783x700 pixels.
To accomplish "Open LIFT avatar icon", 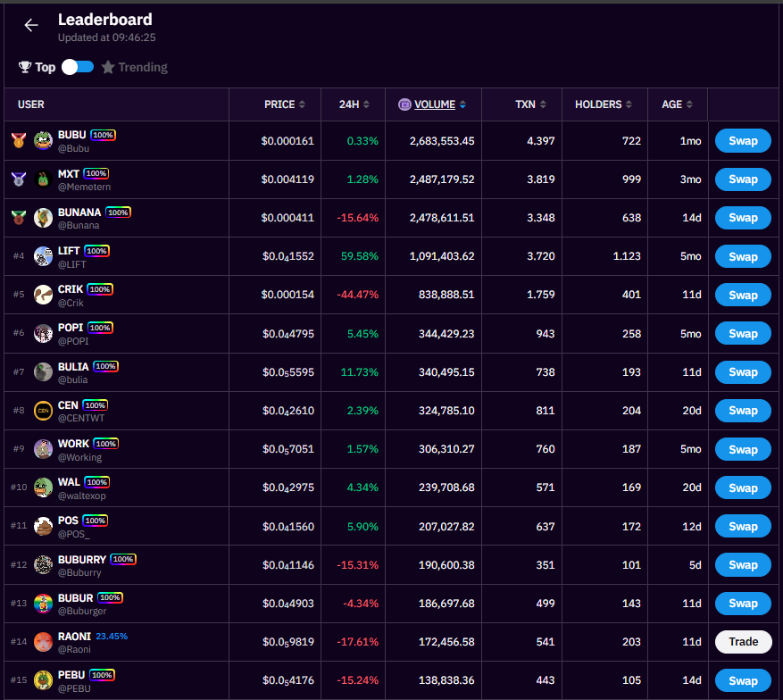I will click(x=43, y=256).
